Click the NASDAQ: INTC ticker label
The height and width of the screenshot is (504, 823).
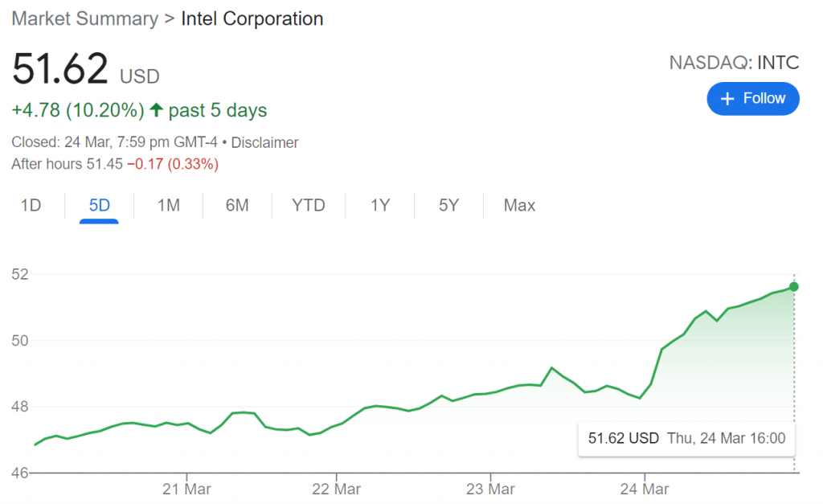[x=734, y=63]
